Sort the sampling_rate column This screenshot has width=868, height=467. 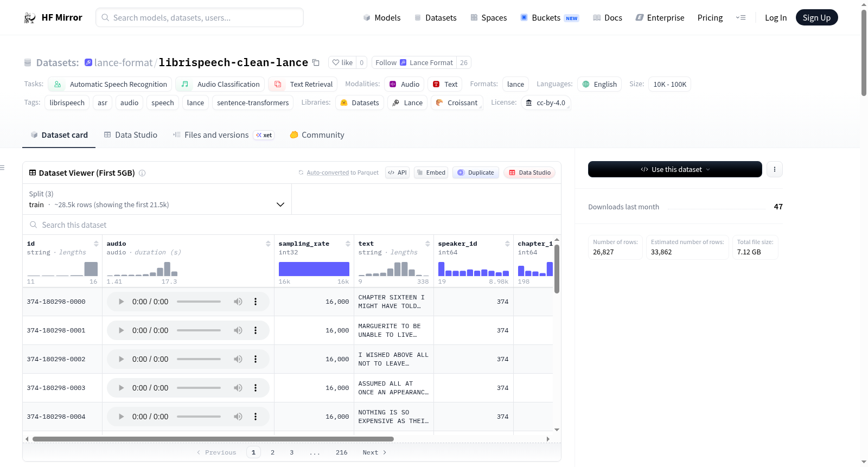(x=348, y=244)
